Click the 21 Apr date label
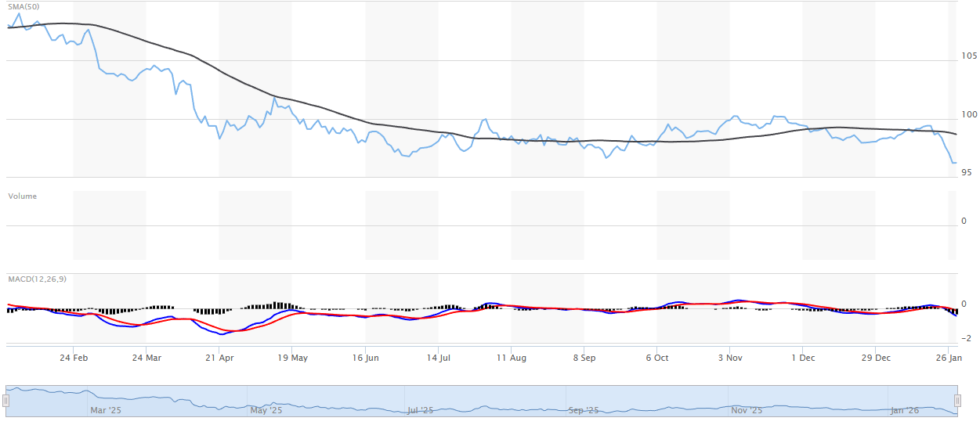 tap(219, 358)
